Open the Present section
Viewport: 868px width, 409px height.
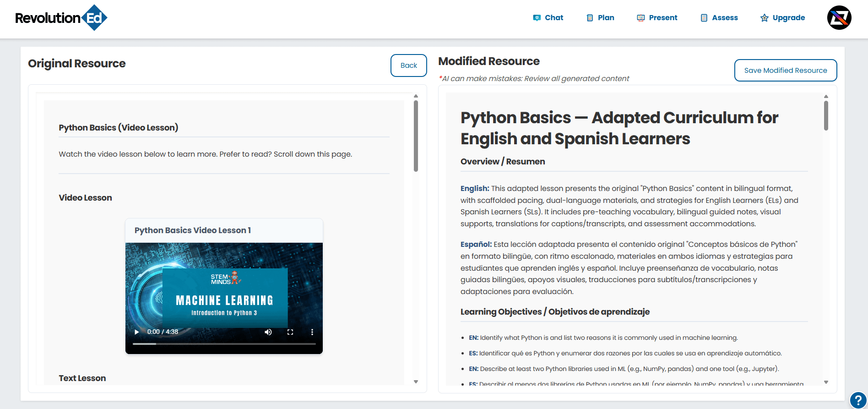pyautogui.click(x=657, y=18)
